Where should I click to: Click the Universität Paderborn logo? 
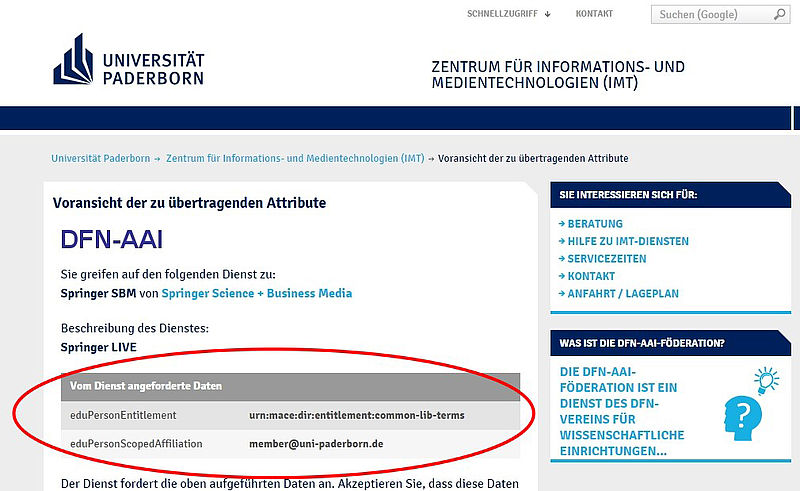point(129,60)
